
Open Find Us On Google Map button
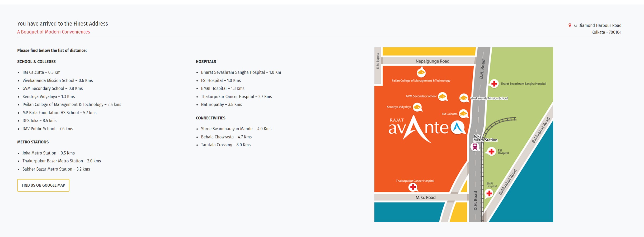43,185
